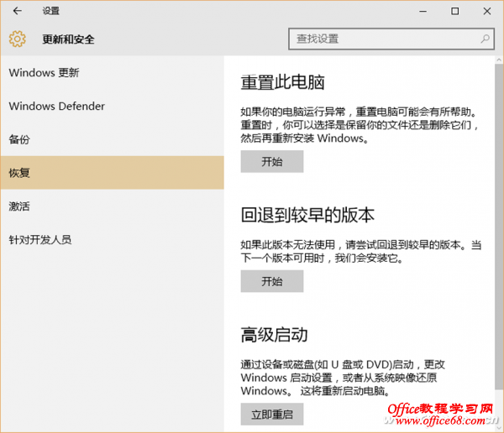This screenshot has width=504, height=433.
Task: Maximize the 设置 window
Action: pyautogui.click(x=454, y=12)
